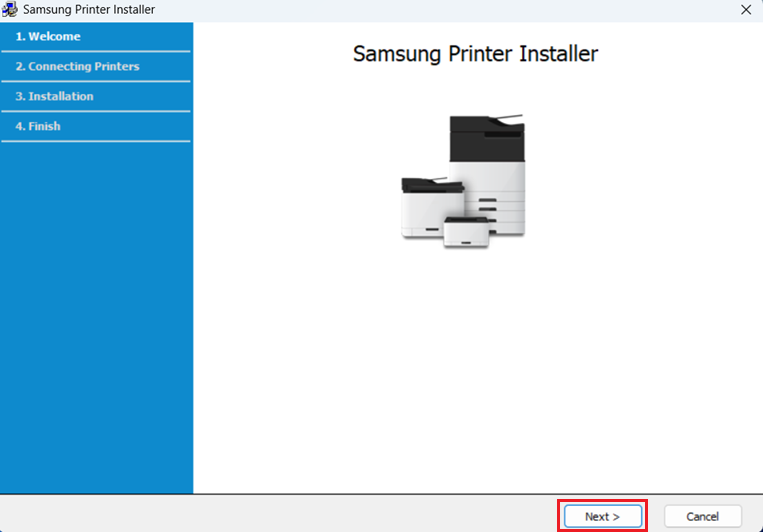Select the 4. Finish step

coord(38,126)
